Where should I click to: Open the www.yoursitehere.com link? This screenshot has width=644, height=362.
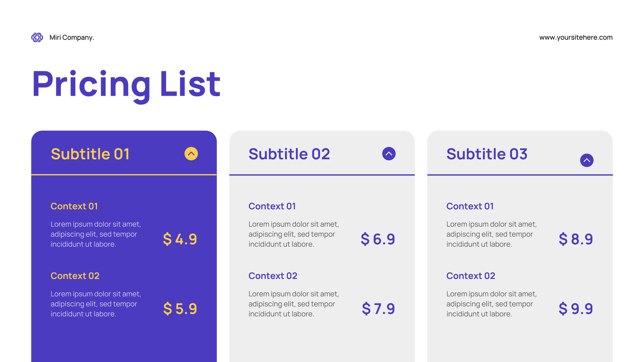point(576,37)
